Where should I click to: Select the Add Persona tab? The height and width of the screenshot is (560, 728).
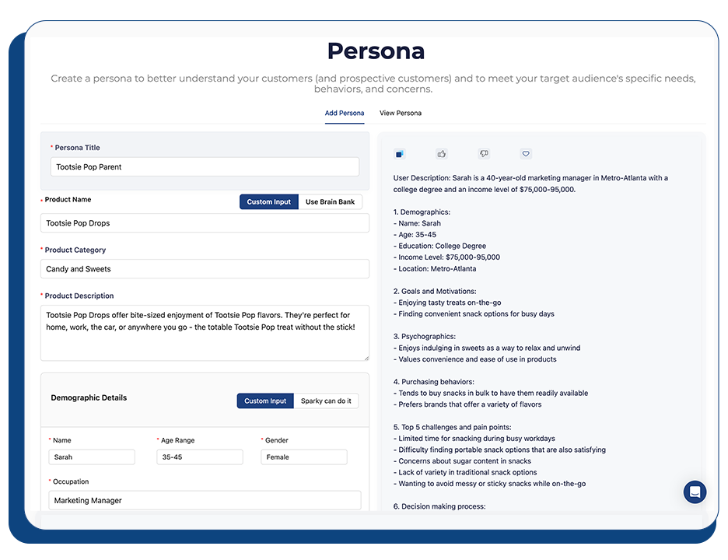click(x=345, y=114)
